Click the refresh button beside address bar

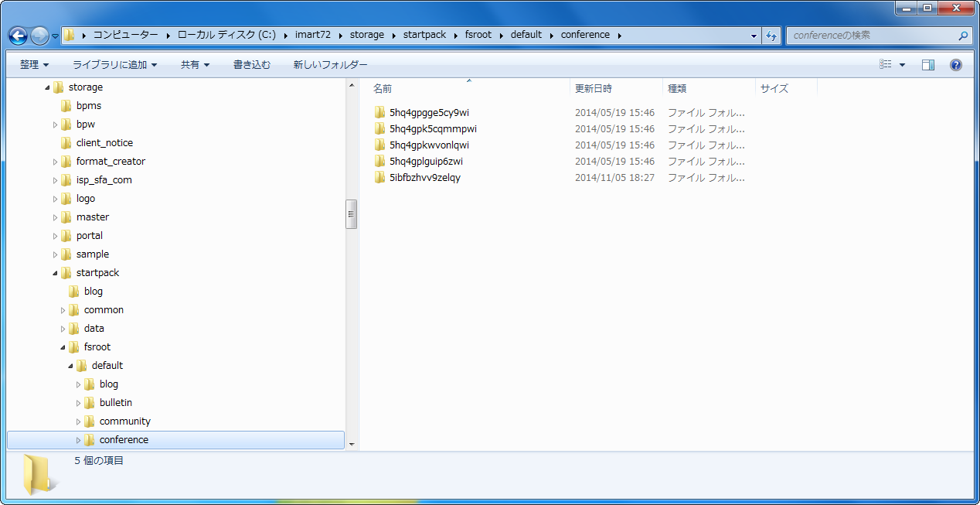(771, 36)
